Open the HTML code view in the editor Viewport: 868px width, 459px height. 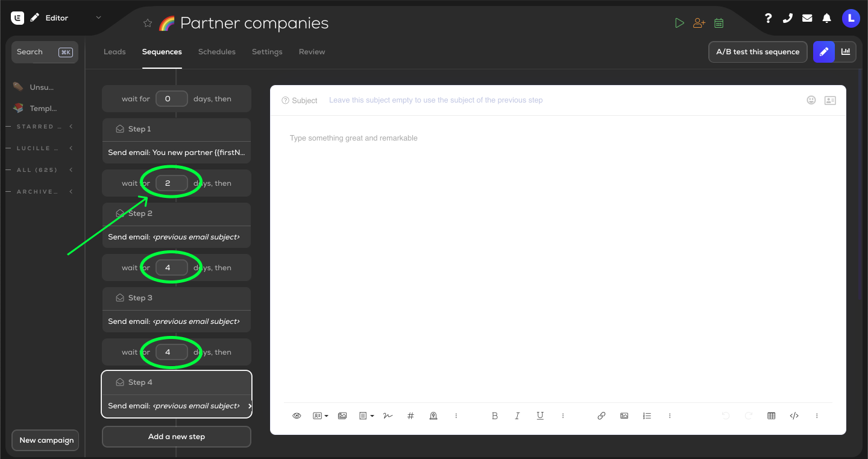794,416
